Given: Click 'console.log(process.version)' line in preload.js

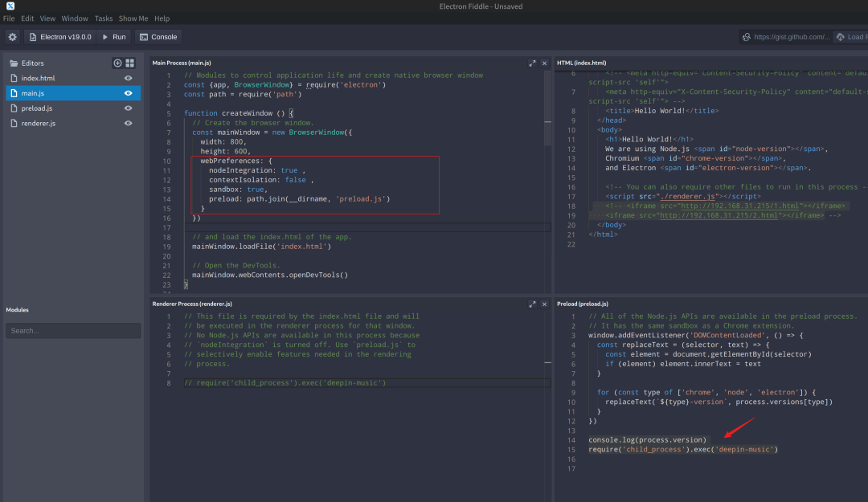Looking at the screenshot, I should 647,440.
